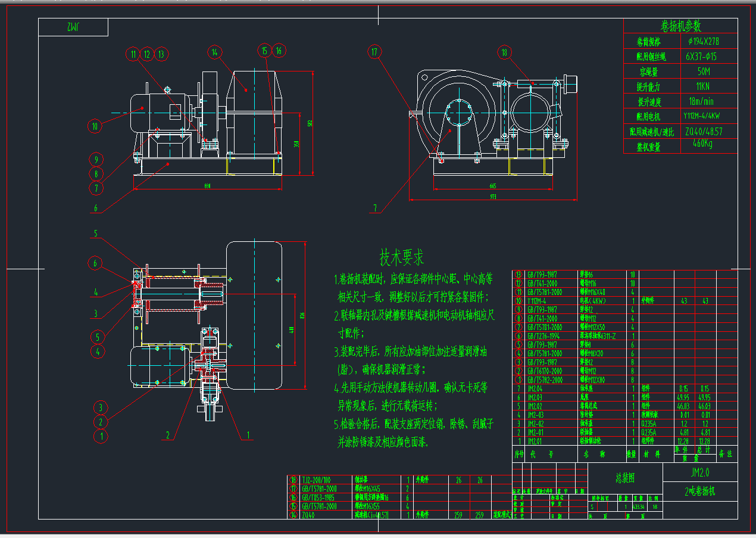Click the "螺栓M16X40" name cell
This screenshot has width=756, height=538.
coord(592,292)
